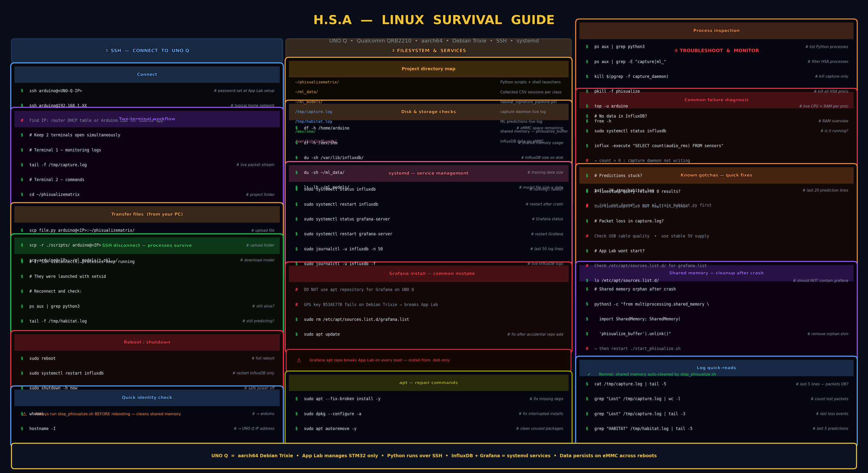The height and width of the screenshot is (473, 868).
Task: Click "→ then restart ./start_phisualize.sh"
Action: [637, 349]
